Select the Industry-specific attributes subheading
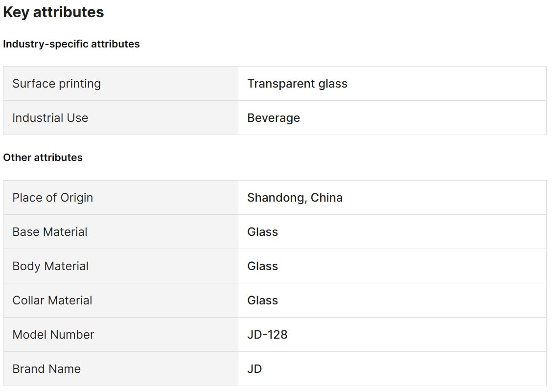Image resolution: width=554 pixels, height=392 pixels. [x=71, y=44]
